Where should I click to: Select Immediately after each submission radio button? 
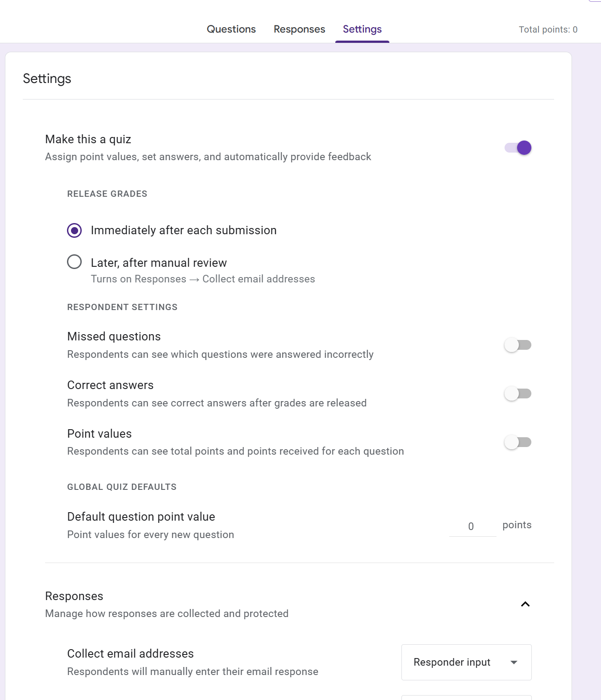point(75,231)
